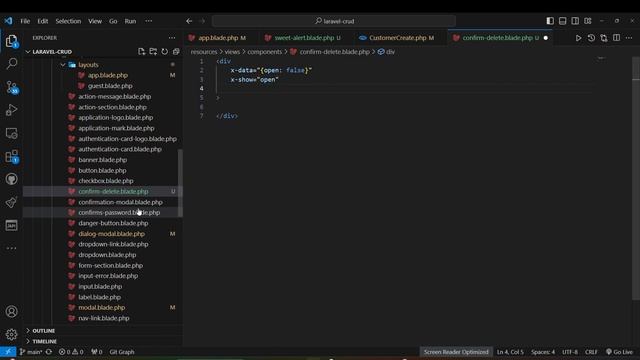Expand the hidden menus ellipsis in menu bar
This screenshot has height=360, width=640.
point(149,21)
